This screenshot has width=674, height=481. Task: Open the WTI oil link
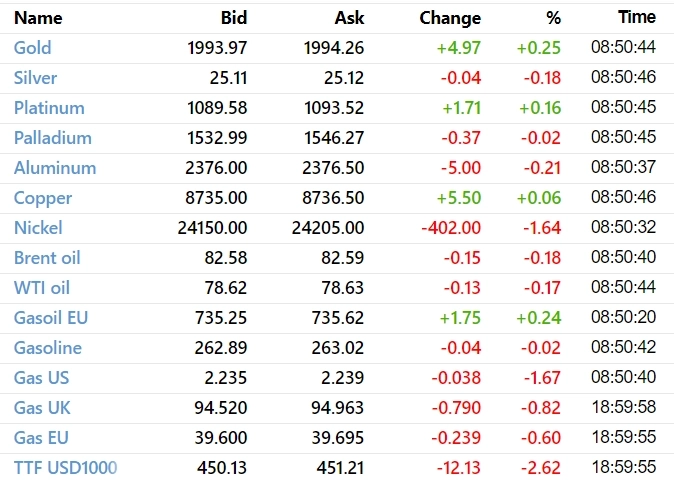(x=42, y=288)
